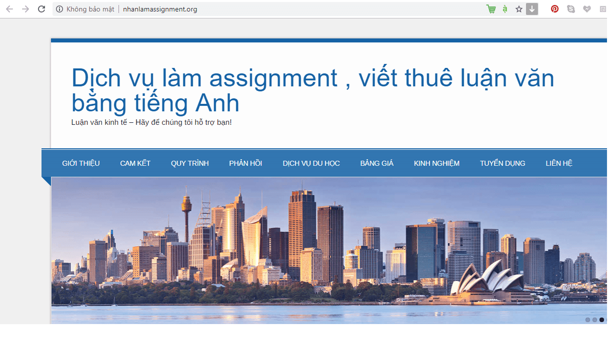Screen dimensions: 608x364
Task: Open the BẢNG GIÁ menu item
Action: pos(376,163)
